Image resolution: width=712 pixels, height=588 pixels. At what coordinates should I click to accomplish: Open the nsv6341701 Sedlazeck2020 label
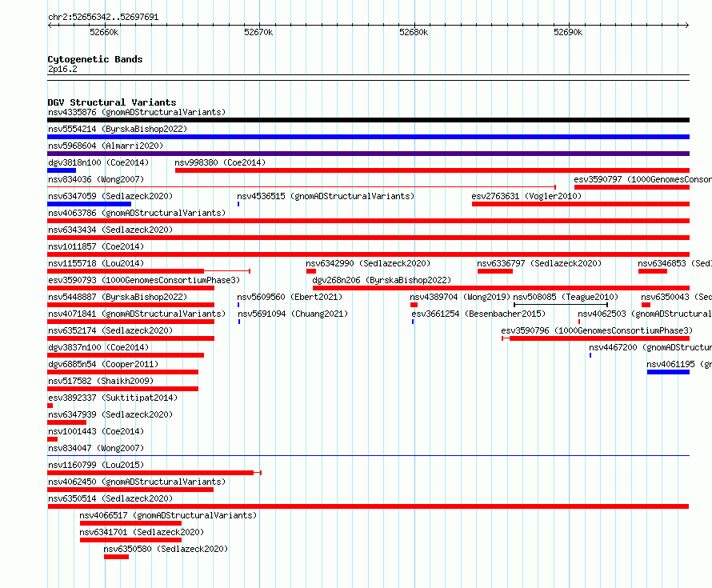(x=142, y=532)
